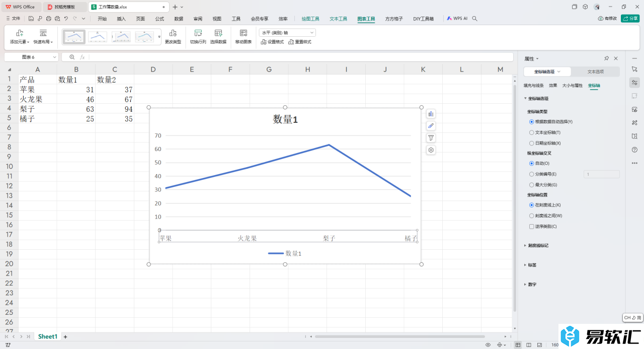This screenshot has height=349, width=644.
Task: Pin the properties panel
Action: tap(607, 58)
